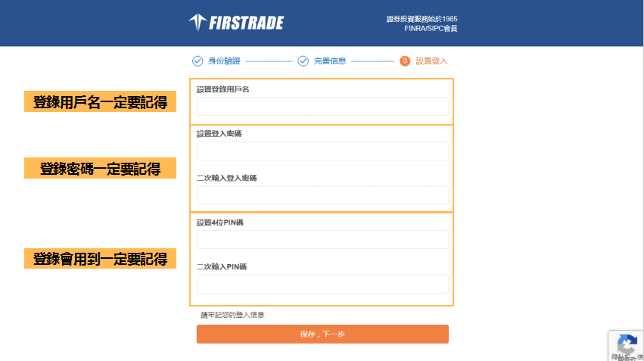Click the FIRSTRADE wordmark in header
Screen dimensions: 644x361
click(247, 23)
